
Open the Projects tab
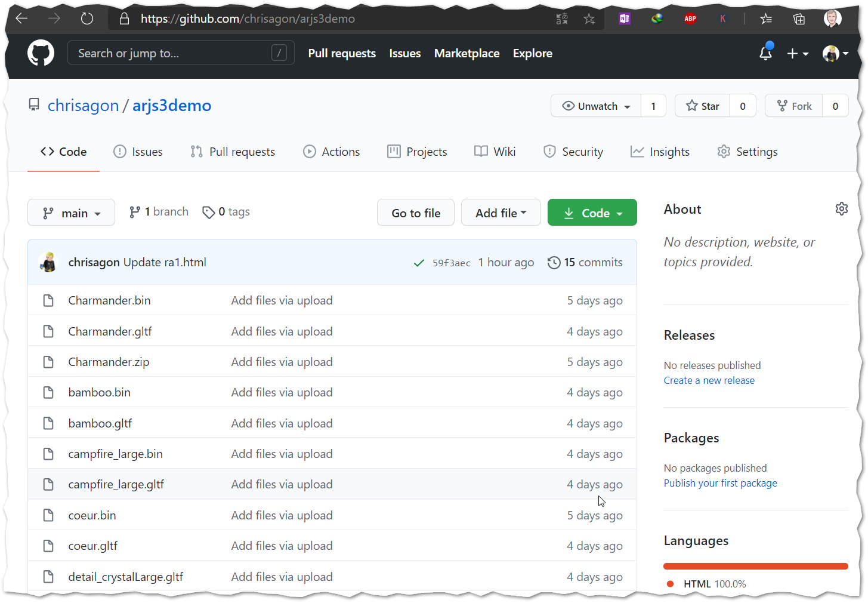[x=417, y=152]
